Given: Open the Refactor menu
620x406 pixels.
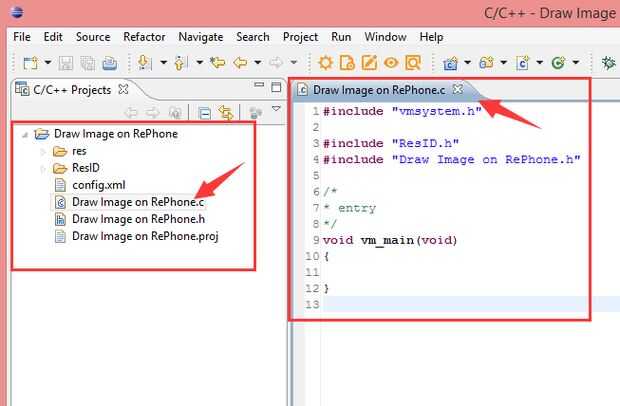Looking at the screenshot, I should point(144,37).
